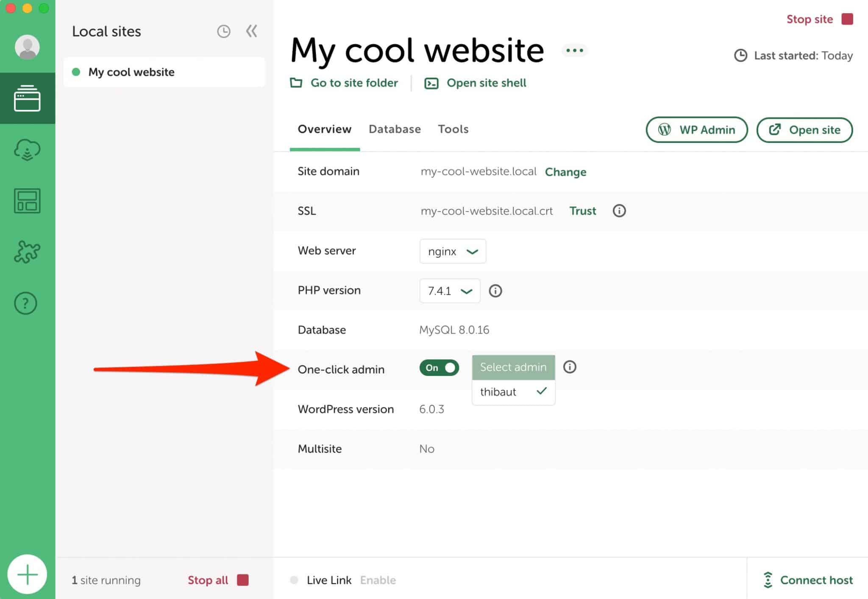Open the Select admin dropdown
The height and width of the screenshot is (599, 868).
click(513, 367)
